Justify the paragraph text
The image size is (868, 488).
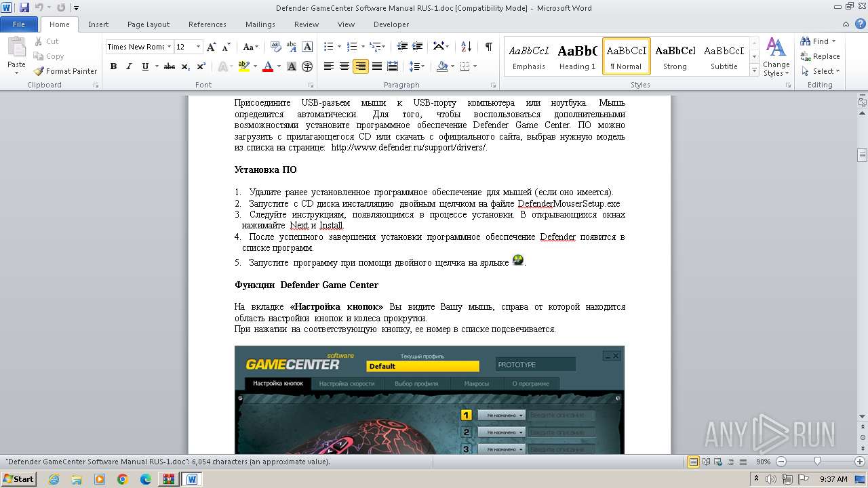(x=376, y=66)
